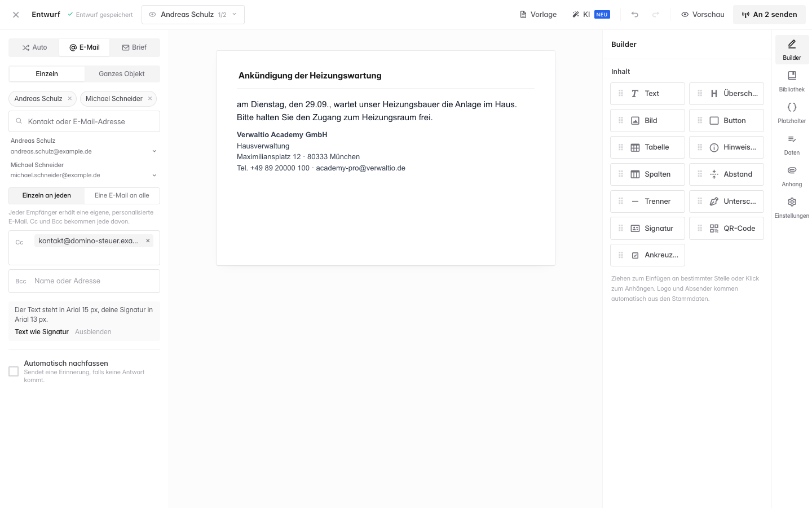Open the Vorlage template menu

click(x=538, y=15)
